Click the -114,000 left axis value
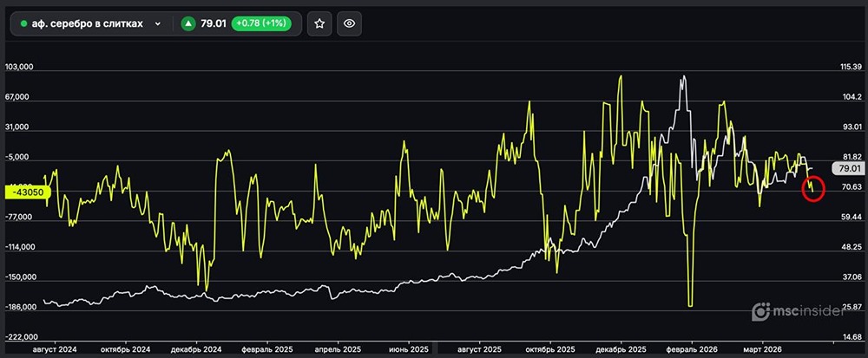 [19, 248]
